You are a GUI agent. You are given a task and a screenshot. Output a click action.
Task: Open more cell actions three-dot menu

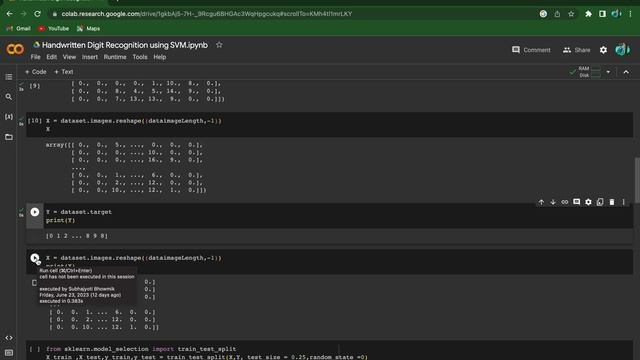coord(623,202)
